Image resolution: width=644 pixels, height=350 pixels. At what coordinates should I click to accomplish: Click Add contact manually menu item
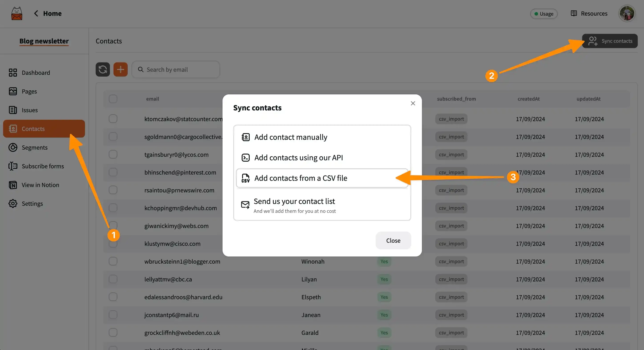[x=322, y=137]
